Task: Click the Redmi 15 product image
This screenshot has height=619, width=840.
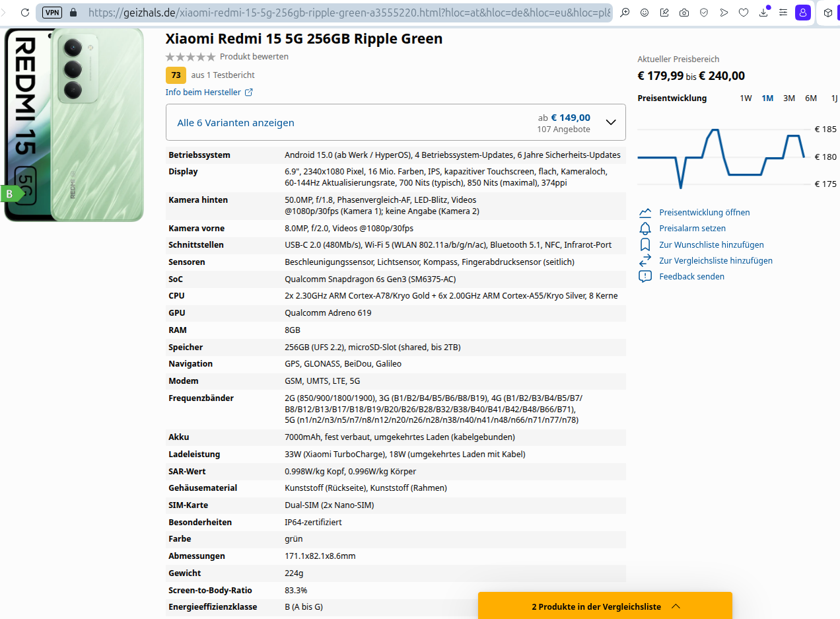Action: 73,124
